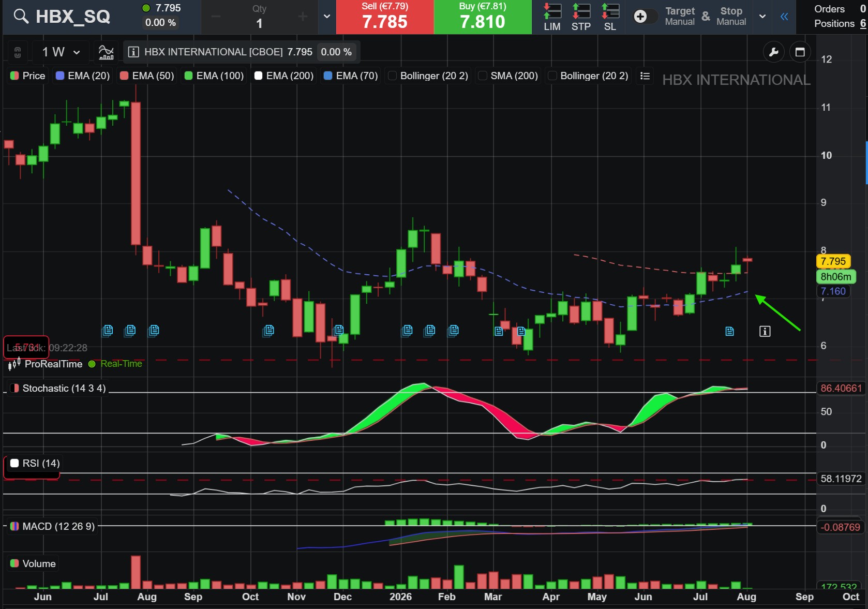Open the 1 W timeframe dropdown

coord(61,52)
